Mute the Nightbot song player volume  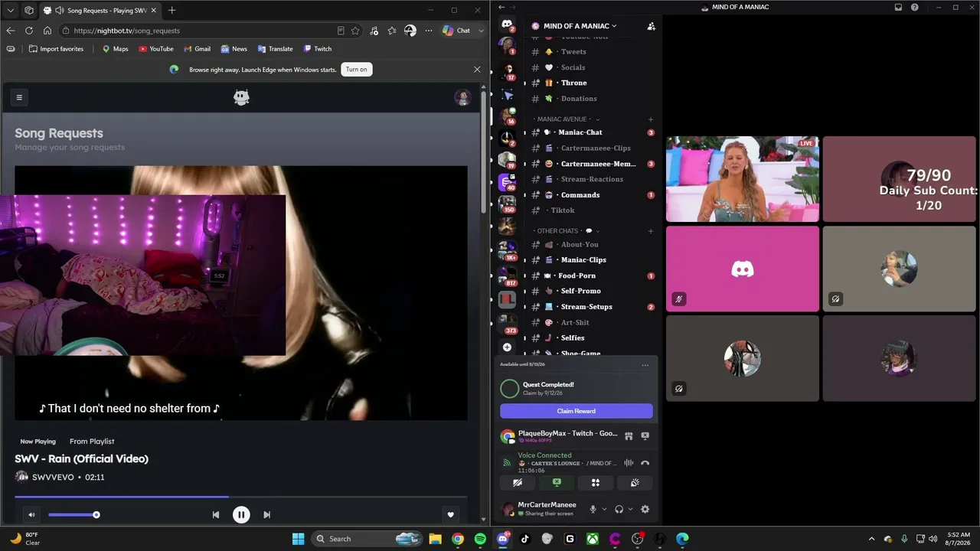(31, 514)
